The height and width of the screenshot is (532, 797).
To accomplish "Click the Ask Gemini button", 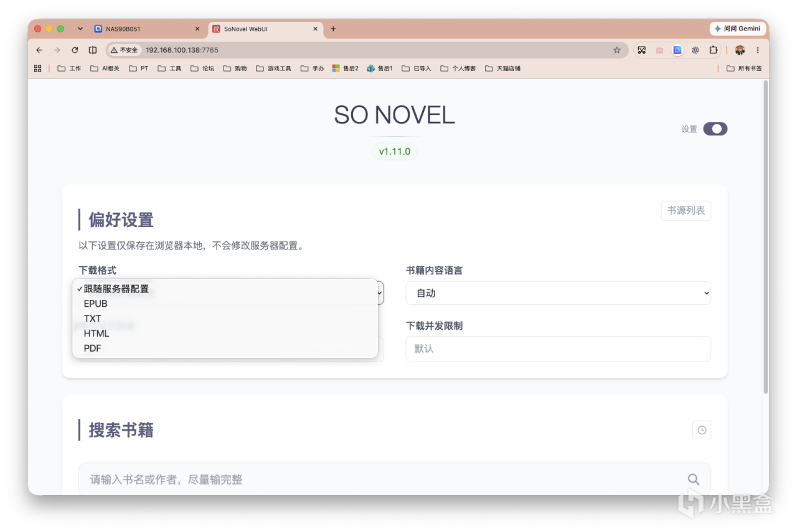I will [737, 29].
